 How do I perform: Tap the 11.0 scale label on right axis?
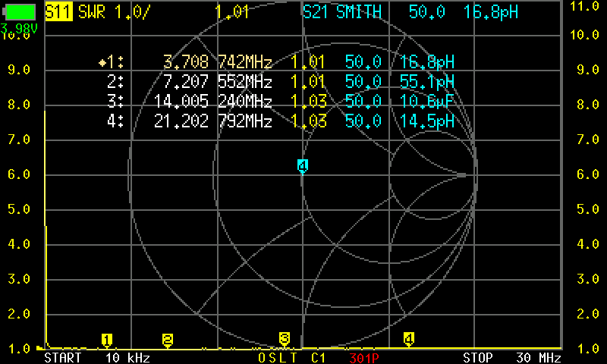[585, 6]
